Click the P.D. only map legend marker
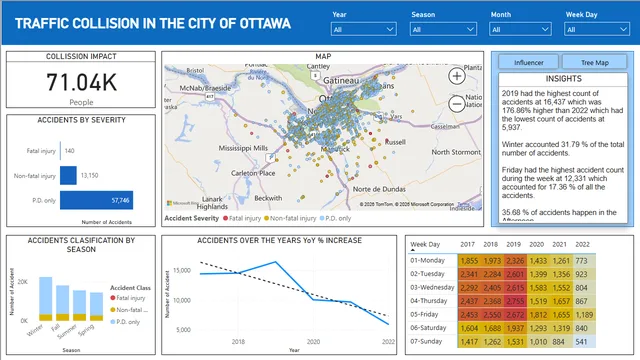The width and height of the screenshot is (640, 360). coord(322,218)
